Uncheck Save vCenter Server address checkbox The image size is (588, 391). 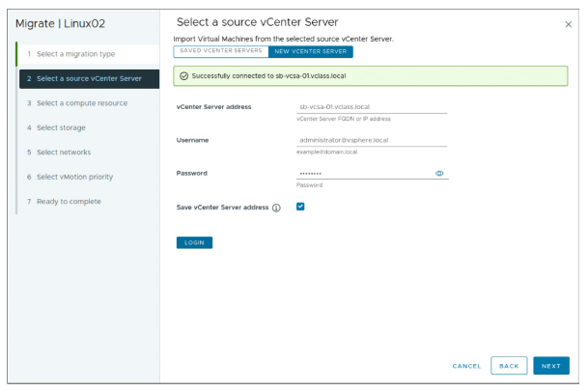[300, 207]
